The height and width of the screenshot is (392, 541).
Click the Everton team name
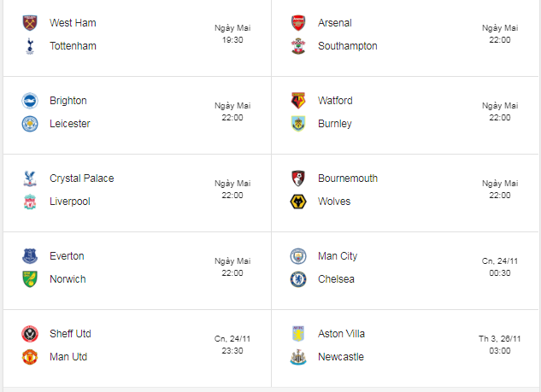pyautogui.click(x=67, y=256)
